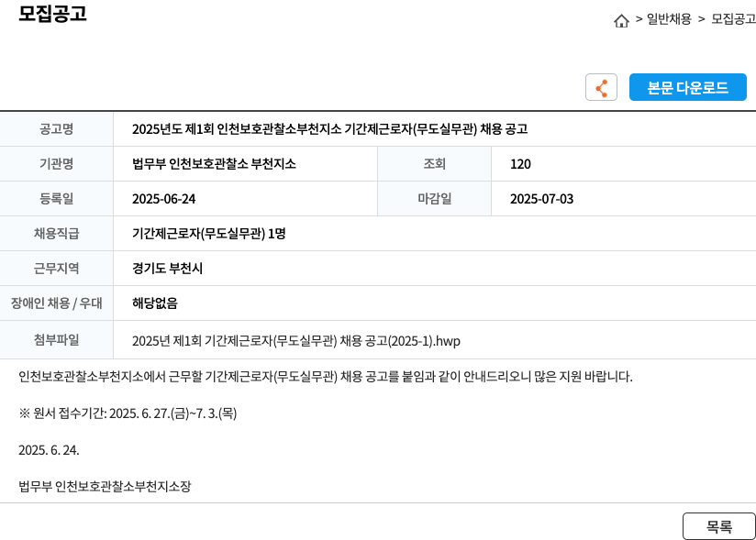Click the 기관명 row label
Screen dimensions: 756x540
(56, 164)
